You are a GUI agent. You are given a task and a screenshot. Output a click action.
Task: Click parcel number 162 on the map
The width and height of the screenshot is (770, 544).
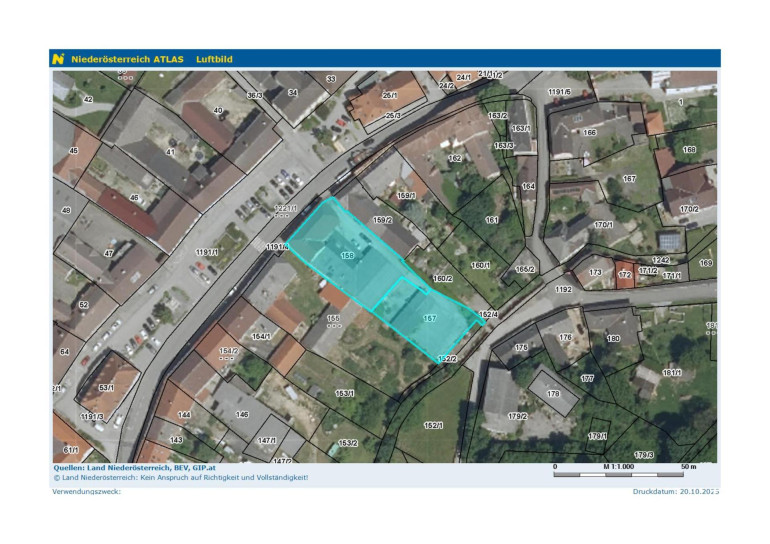point(455,158)
